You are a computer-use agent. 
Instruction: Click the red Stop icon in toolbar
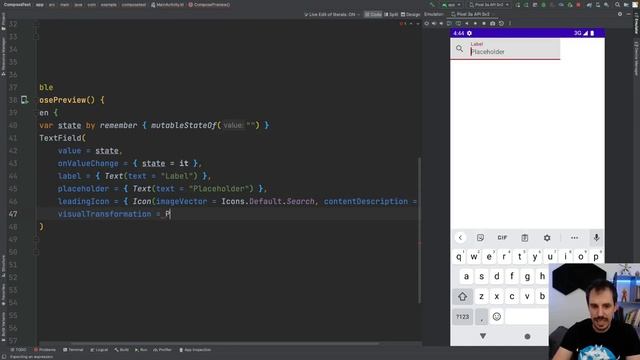click(578, 4)
